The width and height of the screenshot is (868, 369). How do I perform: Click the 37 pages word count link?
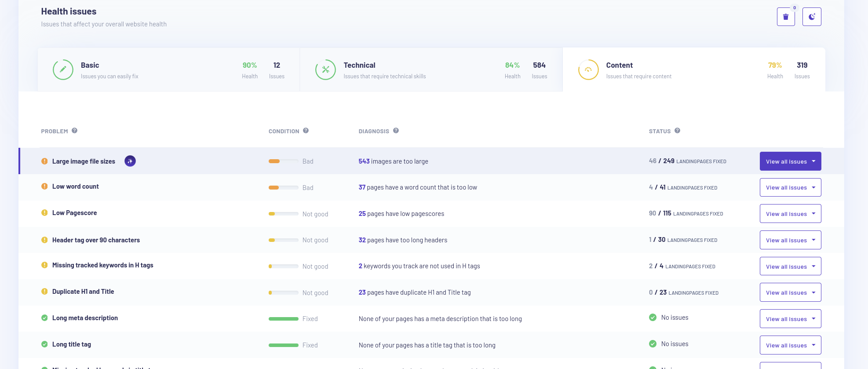(362, 187)
